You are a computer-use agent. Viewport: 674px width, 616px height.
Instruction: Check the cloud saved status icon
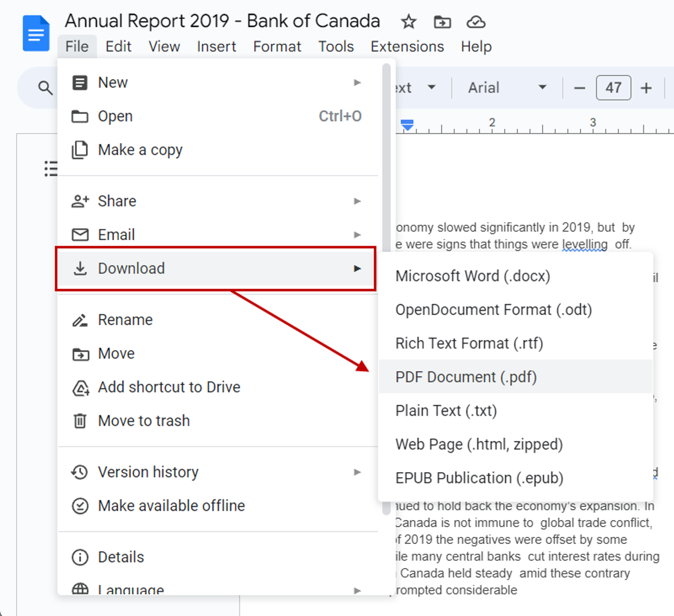tap(476, 22)
